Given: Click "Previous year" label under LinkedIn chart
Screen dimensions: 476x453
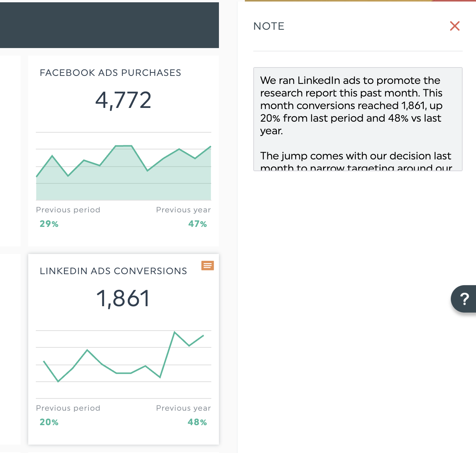Looking at the screenshot, I should click(x=183, y=408).
